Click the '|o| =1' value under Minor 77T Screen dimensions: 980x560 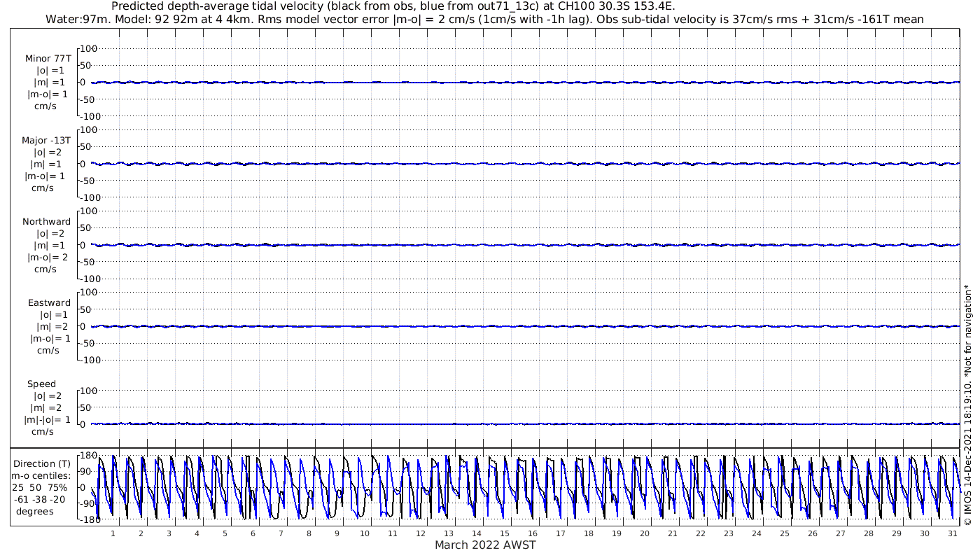50,70
